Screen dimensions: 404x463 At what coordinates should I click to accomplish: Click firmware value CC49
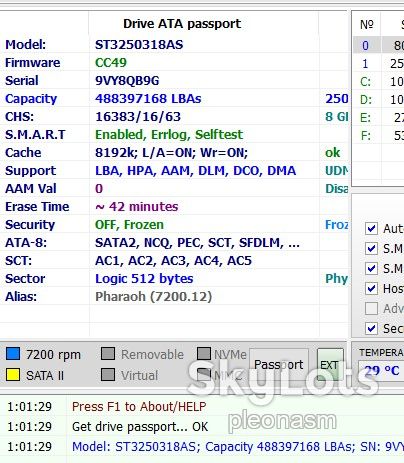click(111, 63)
